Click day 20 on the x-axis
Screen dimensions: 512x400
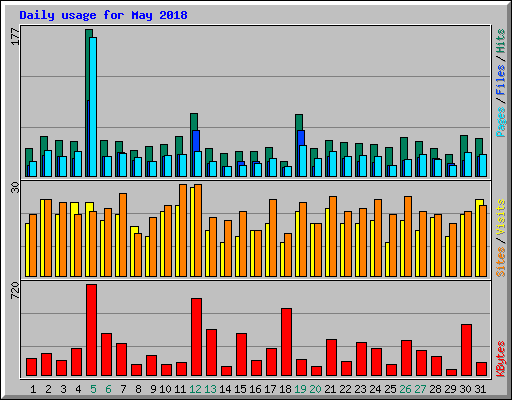coord(315,389)
